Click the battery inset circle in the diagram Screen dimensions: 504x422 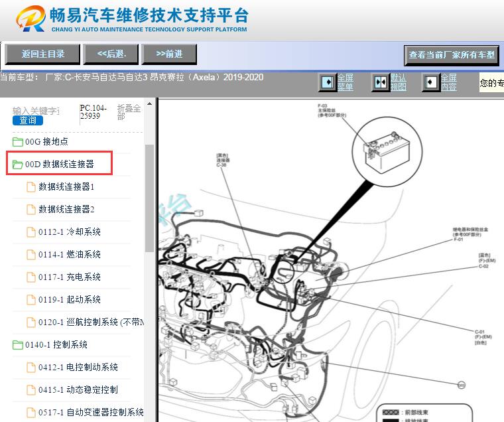pyautogui.click(x=387, y=151)
